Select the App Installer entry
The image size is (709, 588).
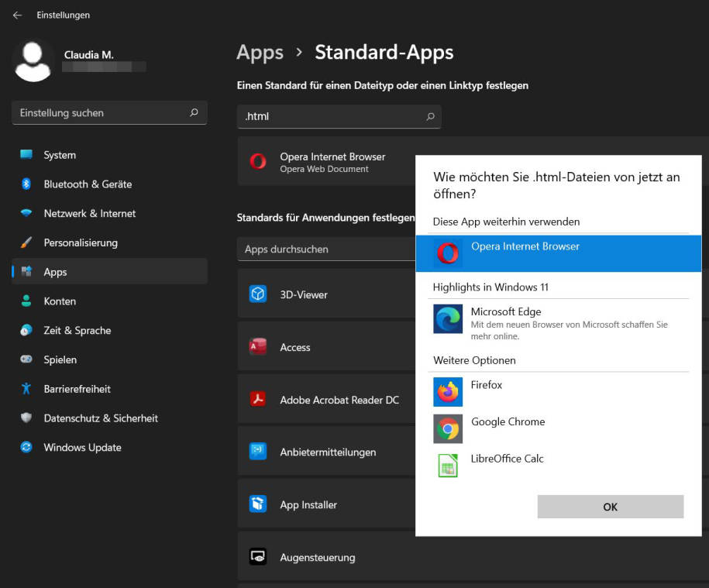click(308, 504)
